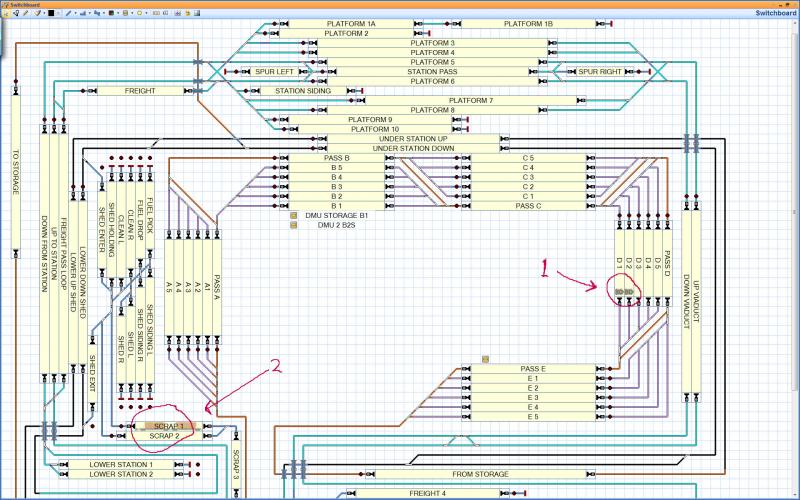Click the orange indicator above PASS E block

click(485, 359)
